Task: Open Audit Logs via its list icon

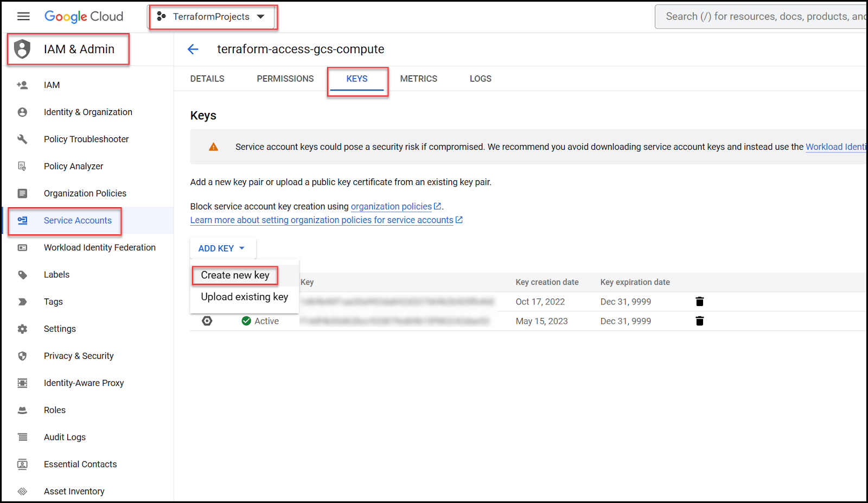Action: coord(22,437)
